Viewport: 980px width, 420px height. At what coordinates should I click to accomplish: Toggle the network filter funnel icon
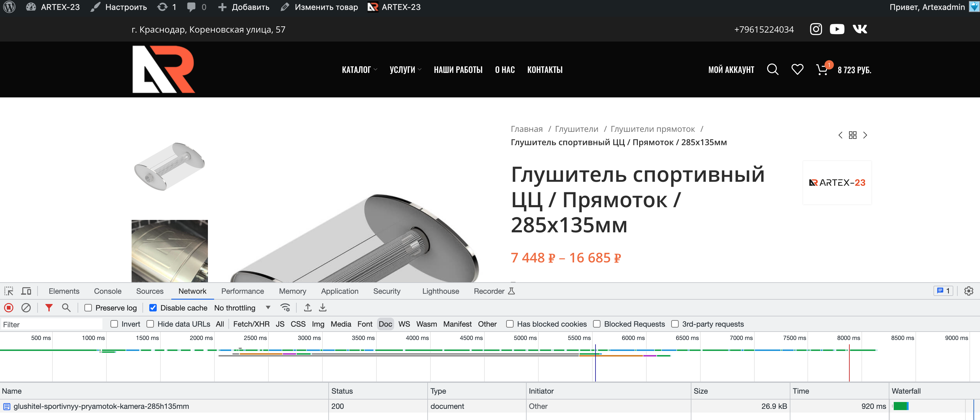click(x=49, y=307)
